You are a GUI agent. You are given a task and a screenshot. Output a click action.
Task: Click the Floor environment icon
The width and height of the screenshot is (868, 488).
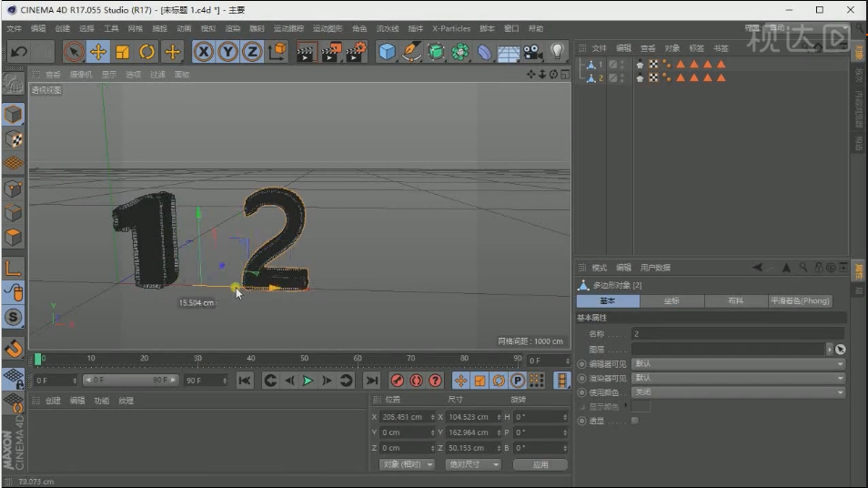tap(509, 52)
